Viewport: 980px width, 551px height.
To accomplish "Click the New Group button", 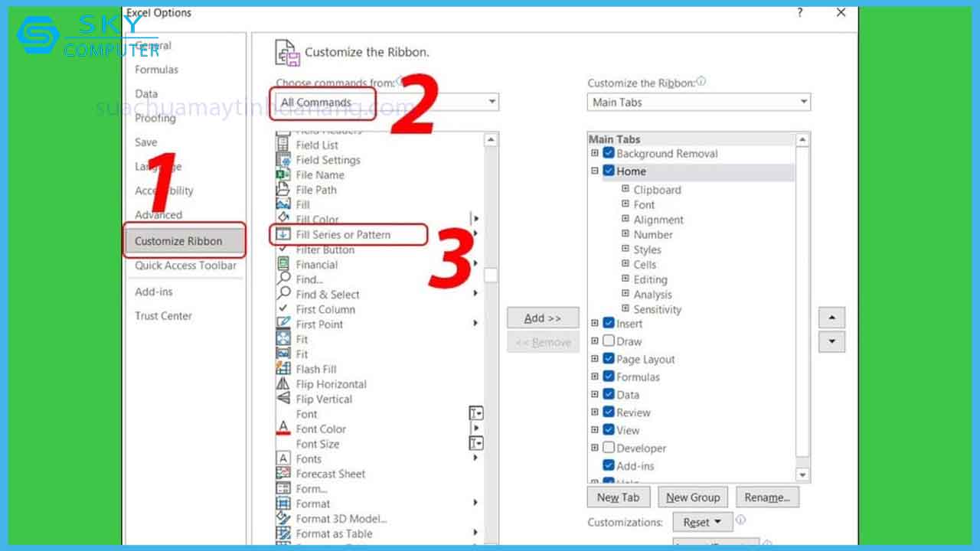I will [693, 497].
